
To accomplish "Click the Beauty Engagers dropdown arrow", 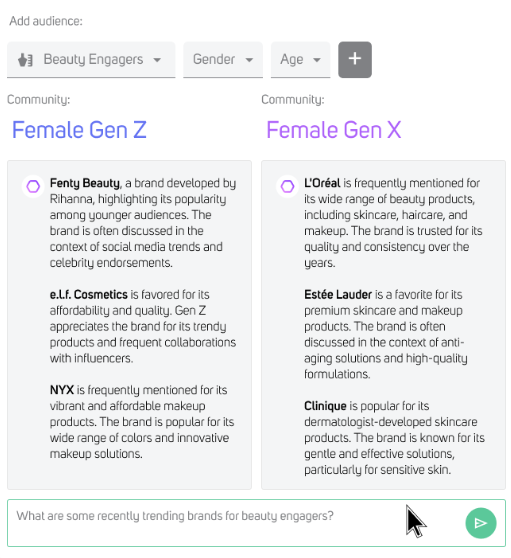I will point(157,60).
